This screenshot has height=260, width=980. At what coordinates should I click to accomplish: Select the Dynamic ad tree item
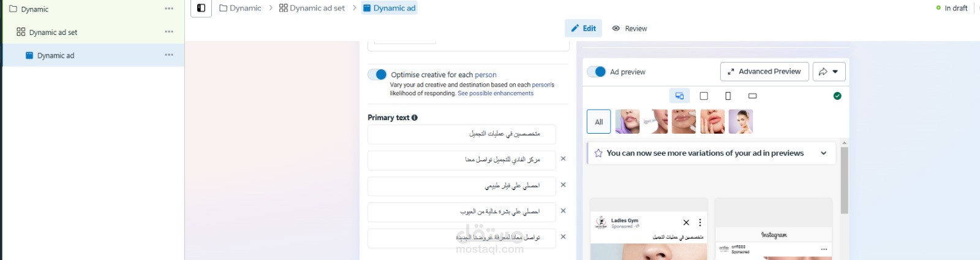[x=55, y=55]
